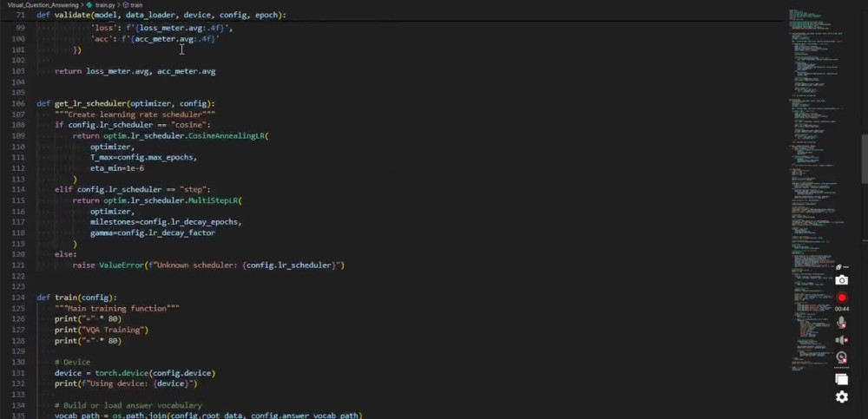Screen dimensions: 868x419
Task: Stop recording with the red record button
Action: click(x=842, y=298)
